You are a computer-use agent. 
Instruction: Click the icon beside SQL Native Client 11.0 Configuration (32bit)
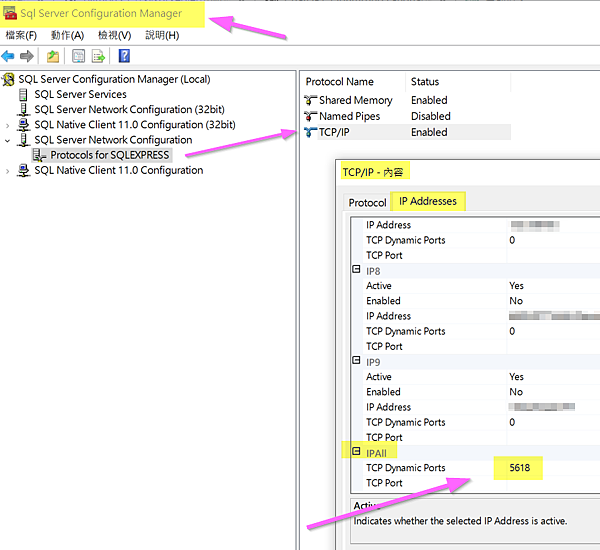23,125
